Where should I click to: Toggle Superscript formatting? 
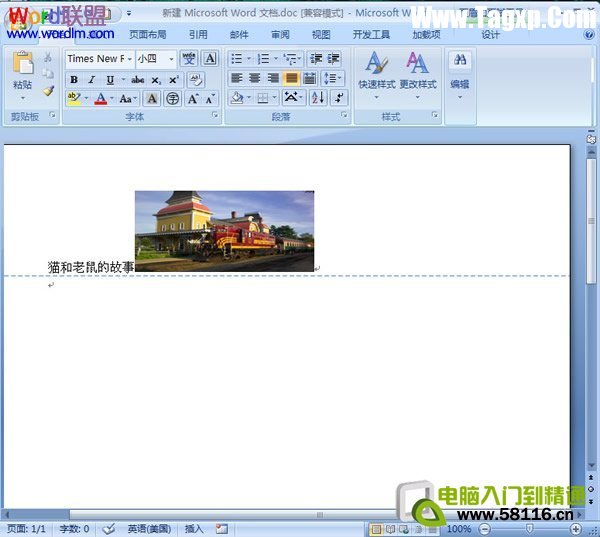(174, 80)
